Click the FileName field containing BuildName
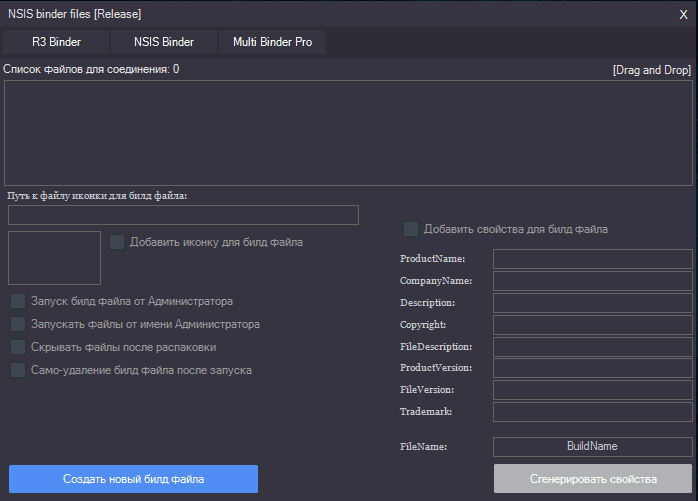Viewport: 698px width, 501px height. coord(592,447)
